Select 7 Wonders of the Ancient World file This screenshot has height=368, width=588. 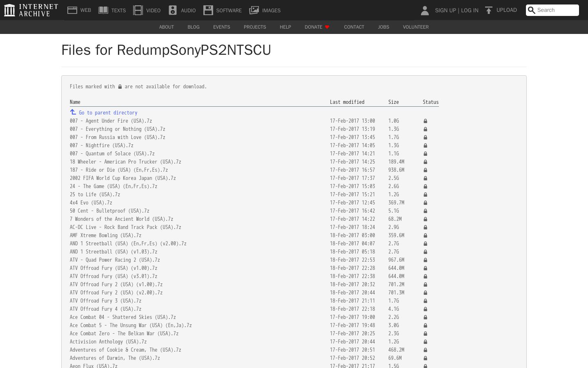point(121,219)
